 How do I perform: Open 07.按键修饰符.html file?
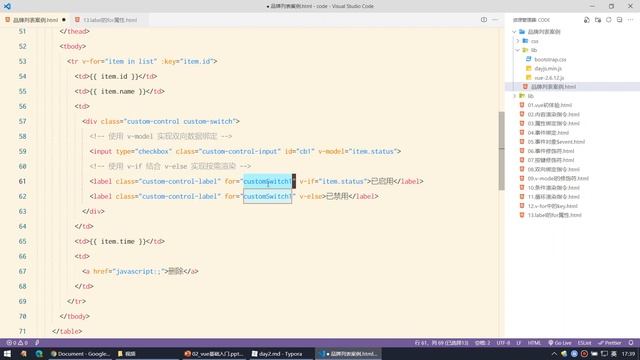(551, 160)
